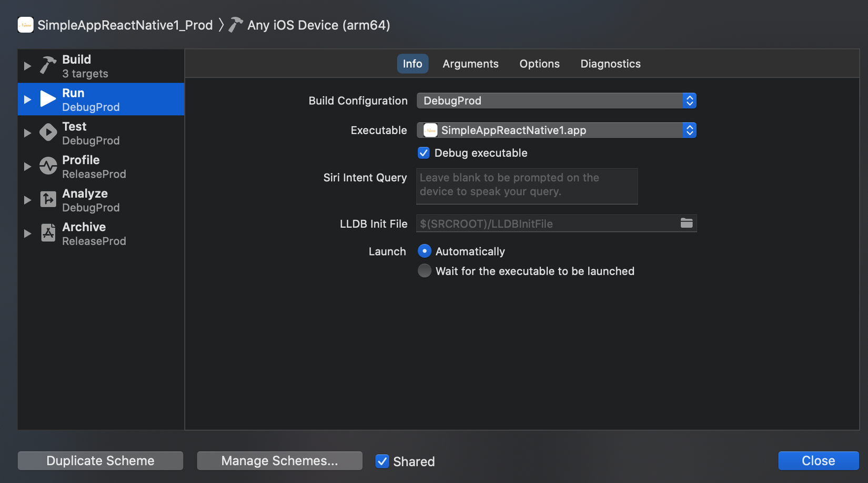
Task: Click the Archive action icon
Action: (48, 233)
